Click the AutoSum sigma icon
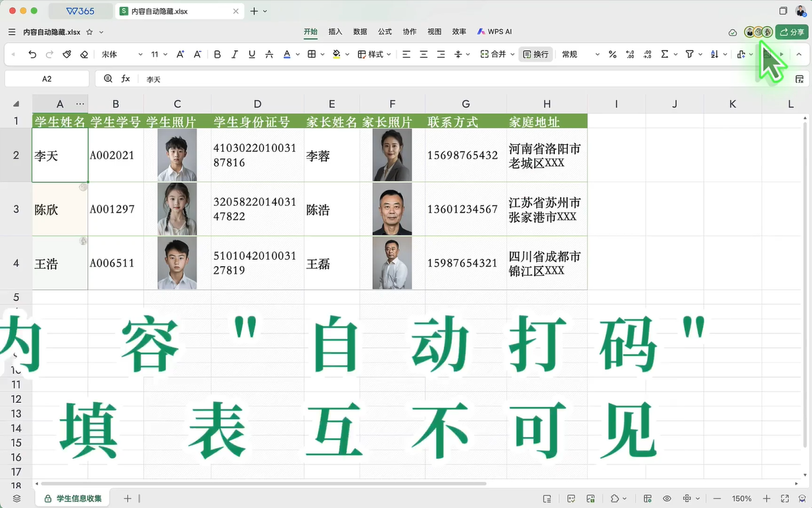 (x=665, y=55)
